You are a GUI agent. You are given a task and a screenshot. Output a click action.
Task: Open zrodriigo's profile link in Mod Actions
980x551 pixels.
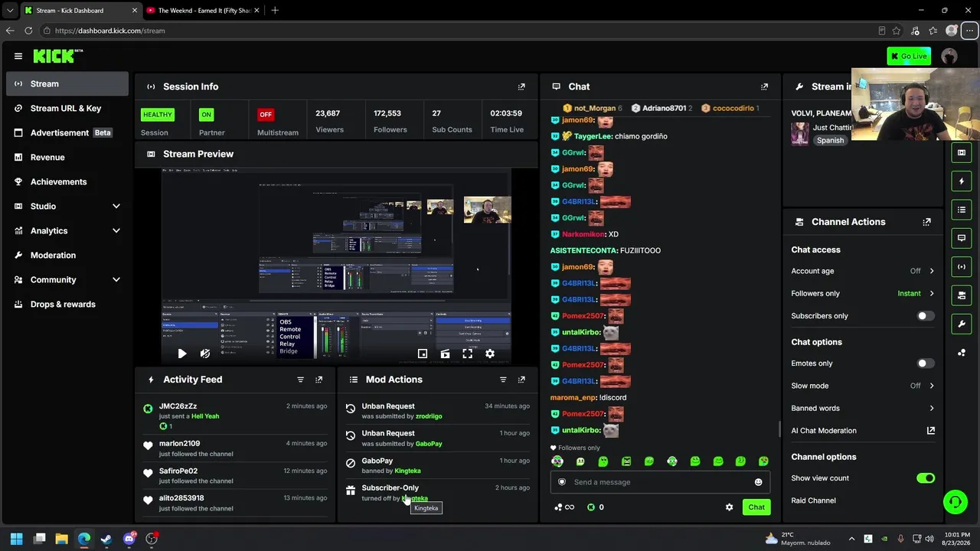point(429,416)
